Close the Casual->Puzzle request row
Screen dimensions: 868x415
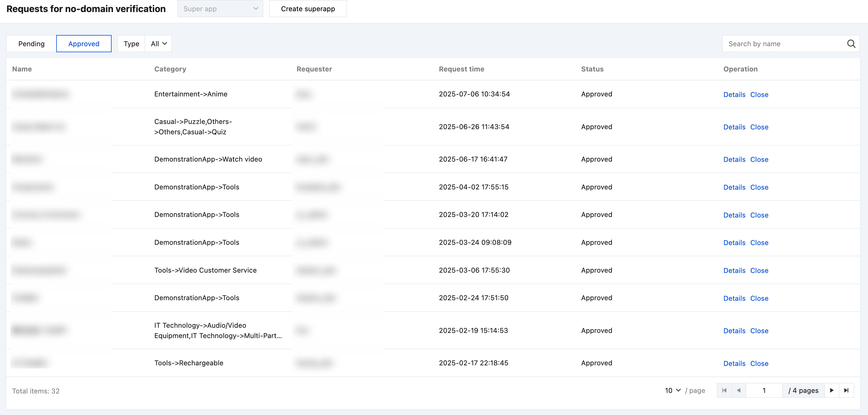point(759,127)
